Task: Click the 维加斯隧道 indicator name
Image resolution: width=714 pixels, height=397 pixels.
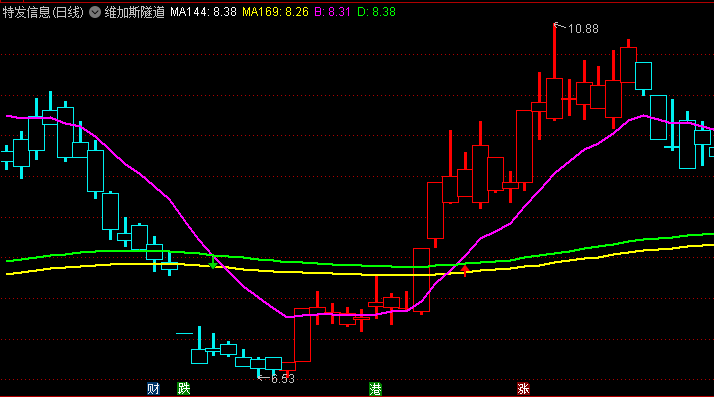Action: coord(135,12)
